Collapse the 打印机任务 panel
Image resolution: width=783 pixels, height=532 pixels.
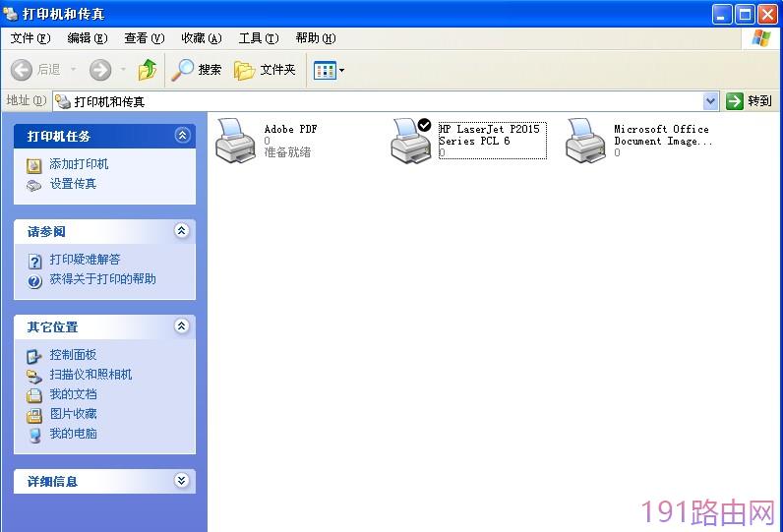(182, 136)
